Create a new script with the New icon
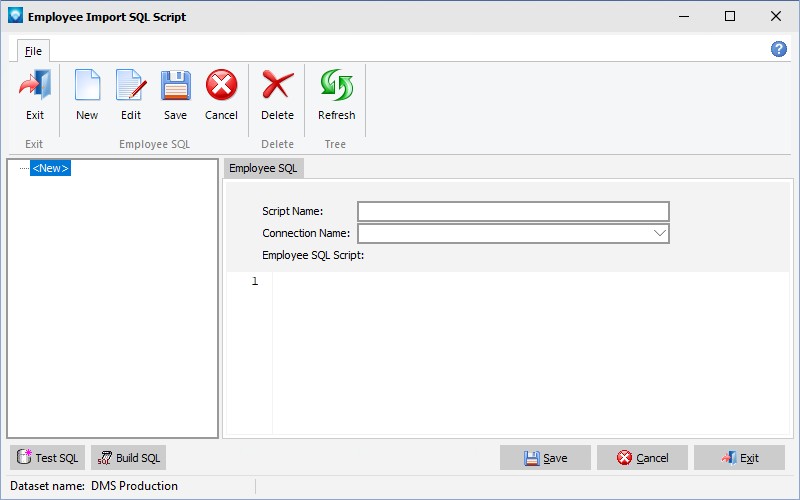This screenshot has height=500, width=800. [87, 85]
